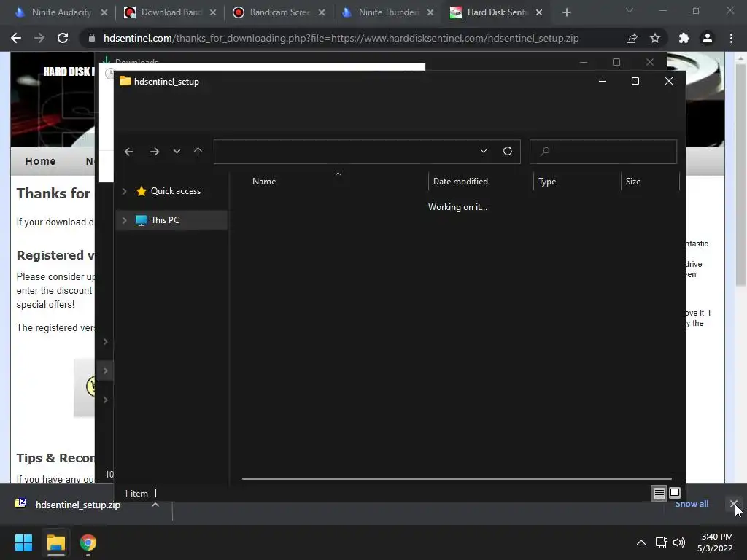Go up one folder level in Explorer
The image size is (747, 560).
pyautogui.click(x=198, y=152)
